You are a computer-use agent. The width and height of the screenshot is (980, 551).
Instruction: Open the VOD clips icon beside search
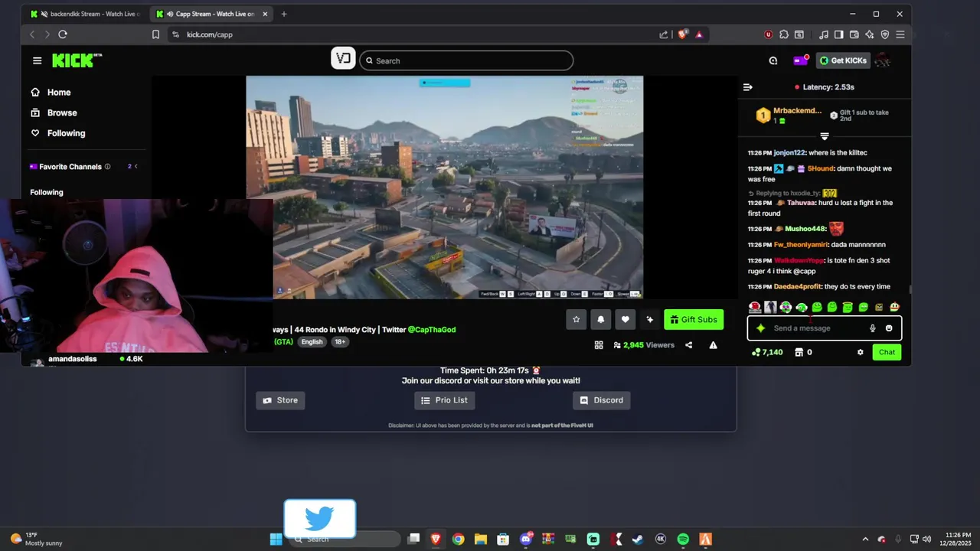pyautogui.click(x=343, y=58)
